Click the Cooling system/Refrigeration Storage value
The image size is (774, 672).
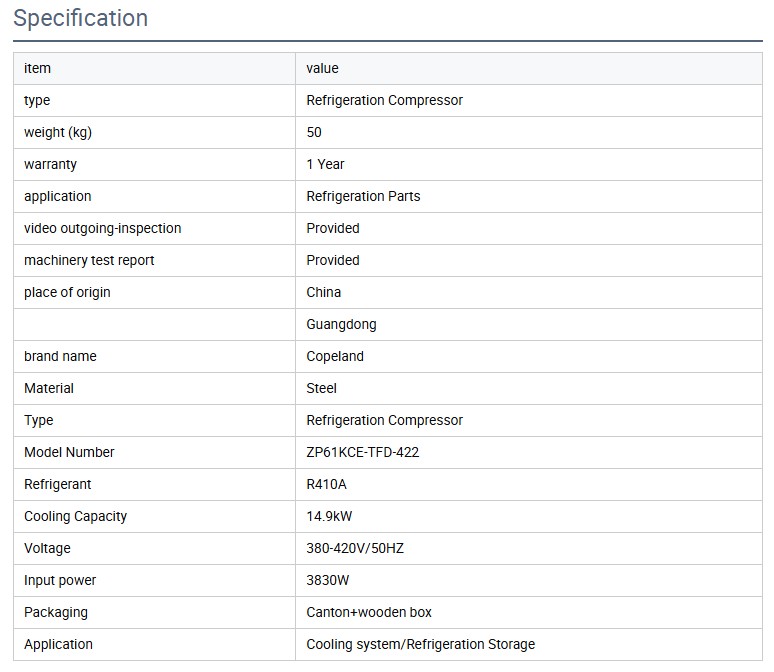point(420,644)
